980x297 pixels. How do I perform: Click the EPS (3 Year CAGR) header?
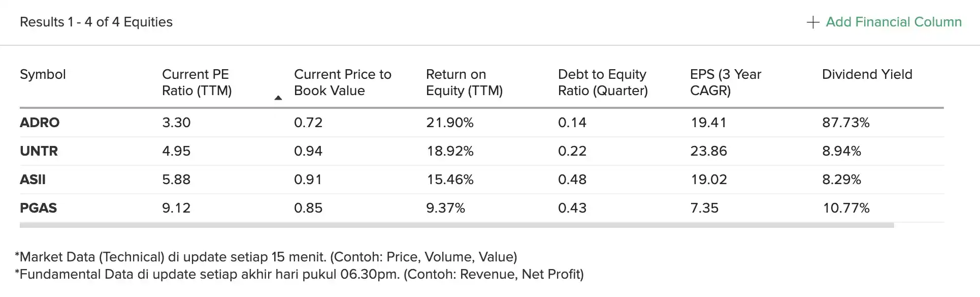(x=725, y=82)
